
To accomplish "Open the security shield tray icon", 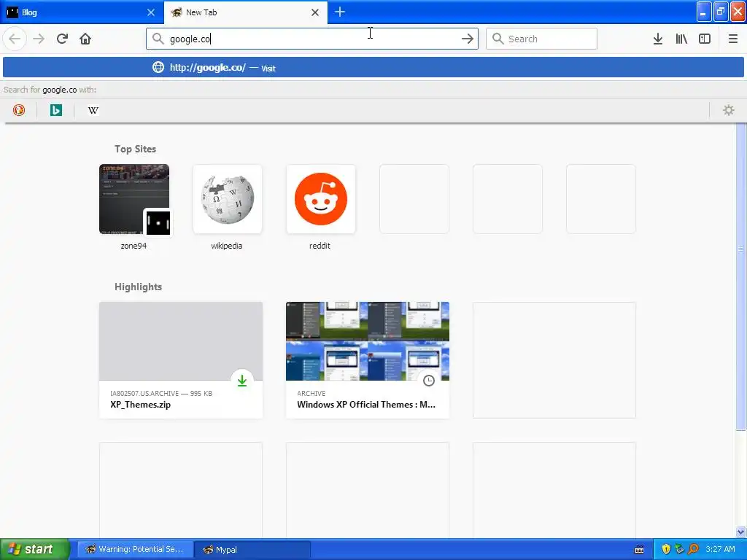I will tap(666, 550).
